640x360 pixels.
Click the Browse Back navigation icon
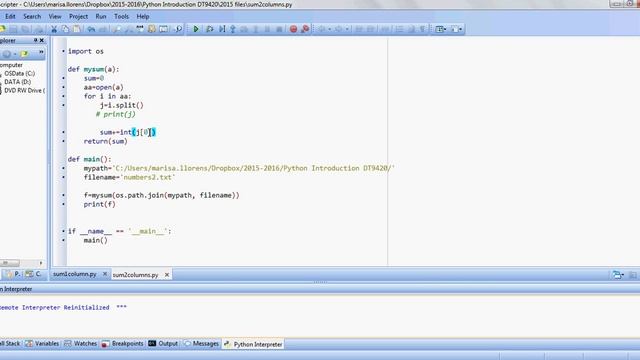(x=322, y=29)
